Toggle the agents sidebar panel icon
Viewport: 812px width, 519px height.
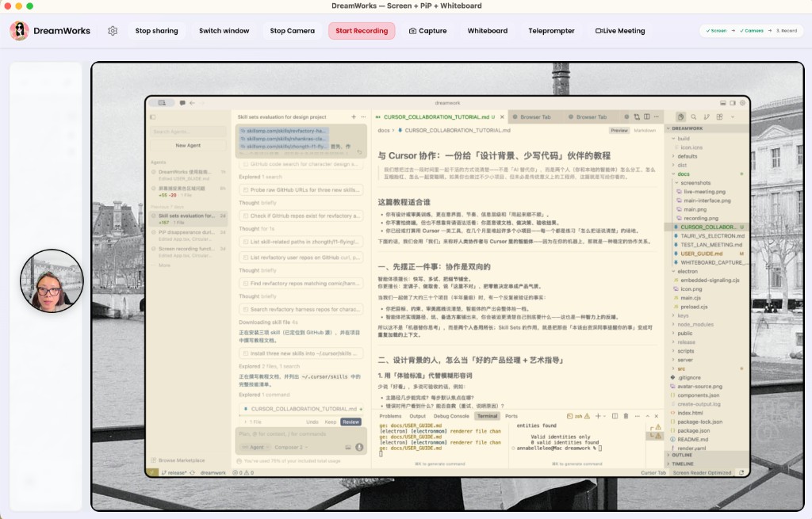tap(153, 117)
